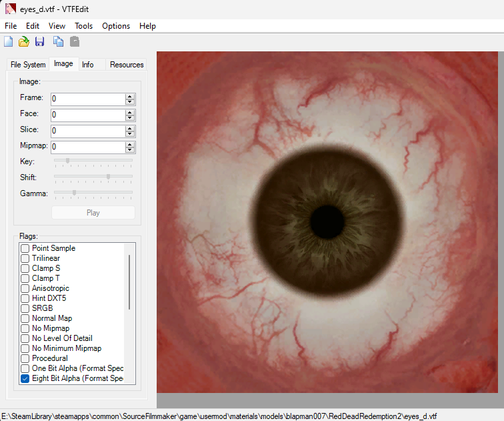This screenshot has width=504, height=421.
Task: Click the Shift slider handle
Action: (108, 177)
